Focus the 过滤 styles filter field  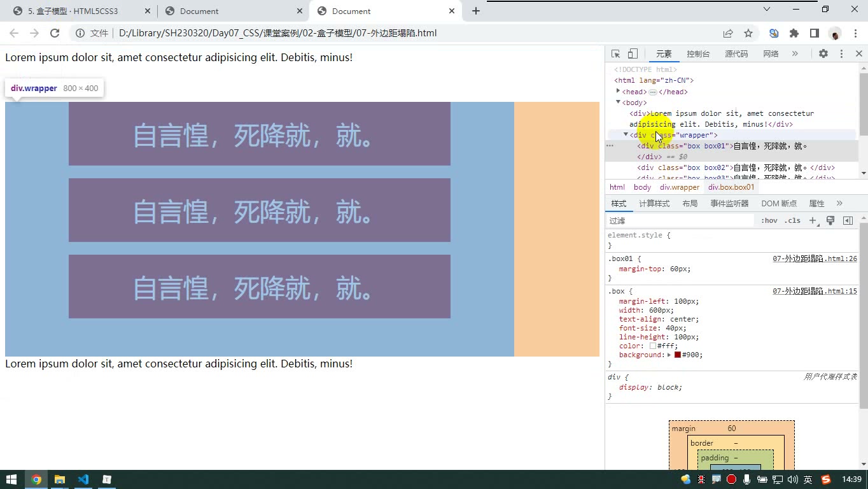[x=680, y=220]
